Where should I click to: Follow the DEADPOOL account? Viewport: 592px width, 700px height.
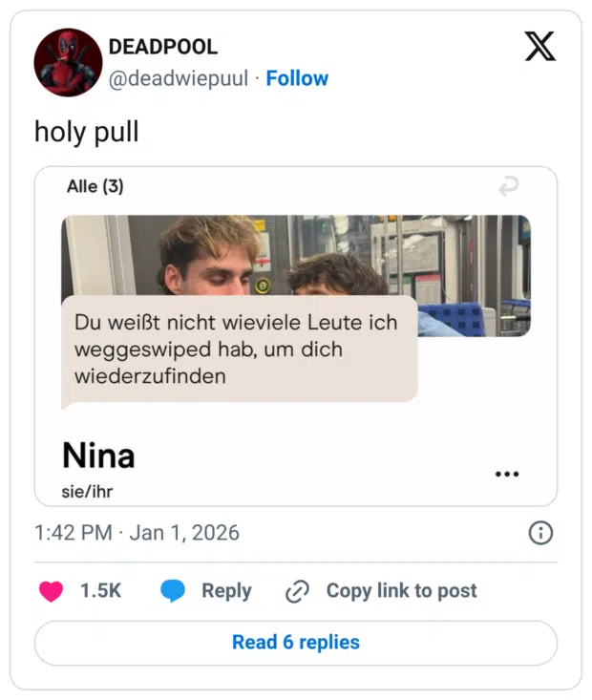pos(297,78)
